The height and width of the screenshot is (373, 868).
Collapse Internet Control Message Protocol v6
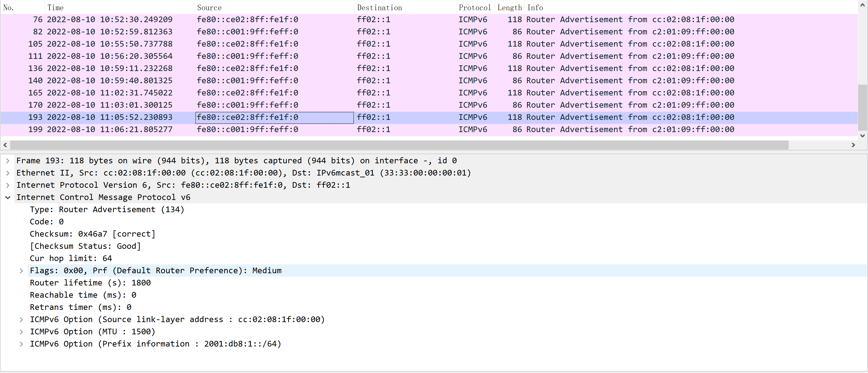(x=8, y=197)
